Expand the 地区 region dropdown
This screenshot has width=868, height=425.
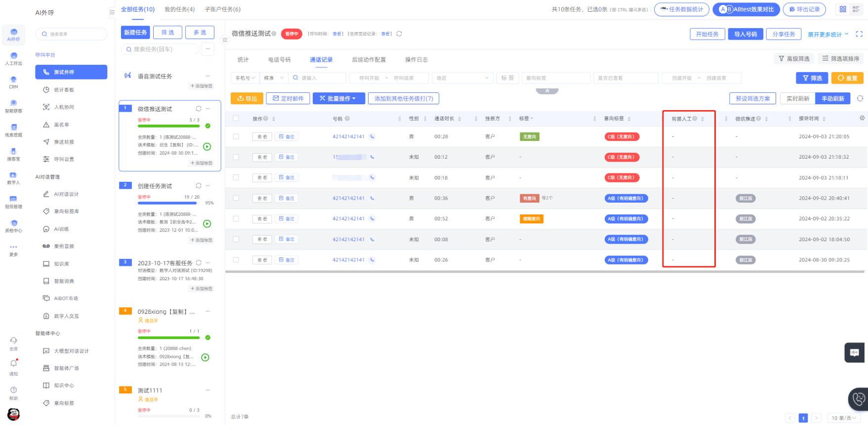point(462,78)
